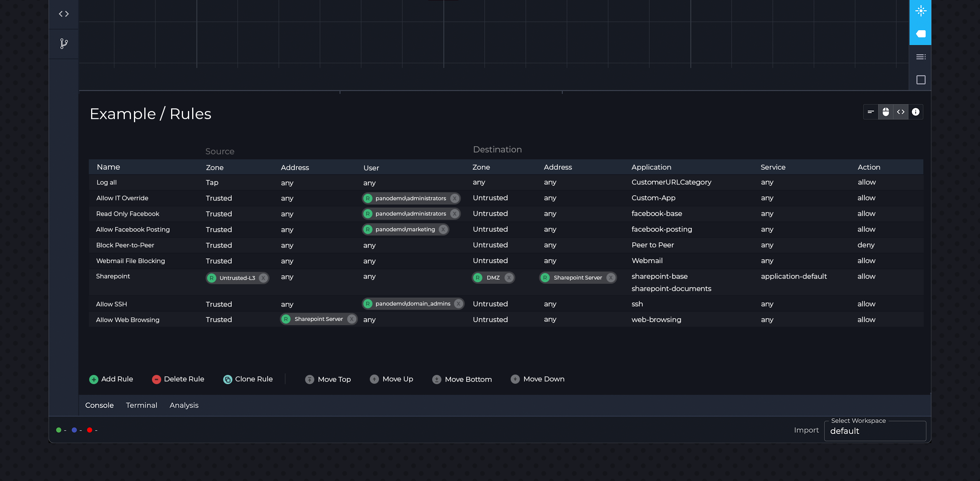
Task: Select the code editor icon in the left sidebar
Action: pos(64,14)
